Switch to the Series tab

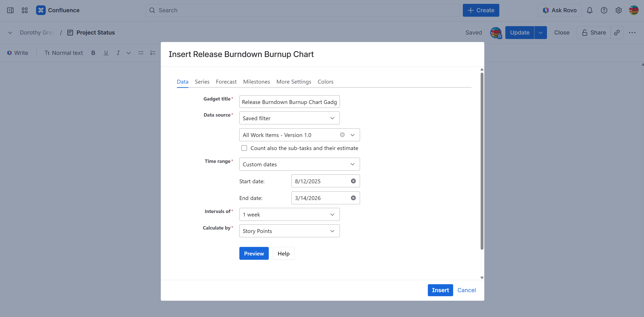pyautogui.click(x=202, y=82)
